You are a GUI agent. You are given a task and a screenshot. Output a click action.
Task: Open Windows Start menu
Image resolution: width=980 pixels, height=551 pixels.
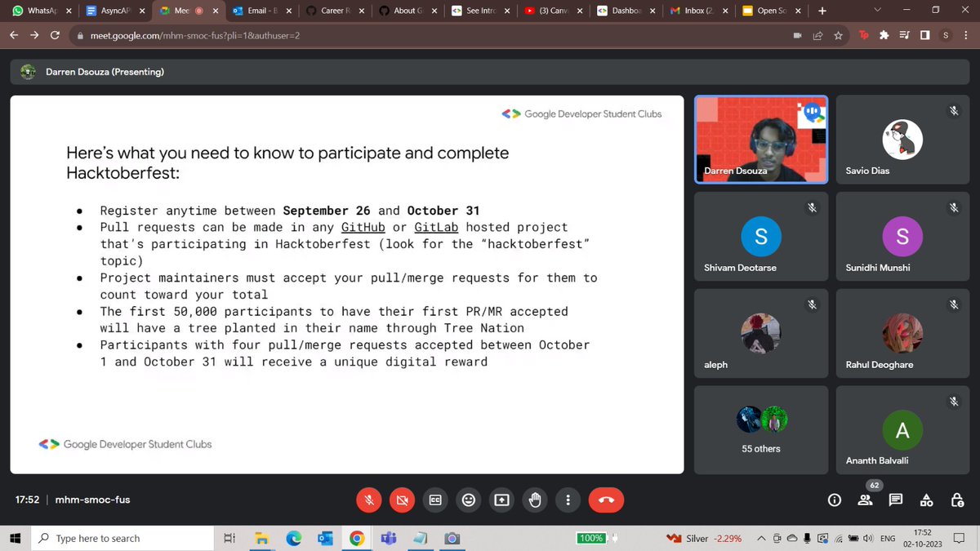point(15,538)
